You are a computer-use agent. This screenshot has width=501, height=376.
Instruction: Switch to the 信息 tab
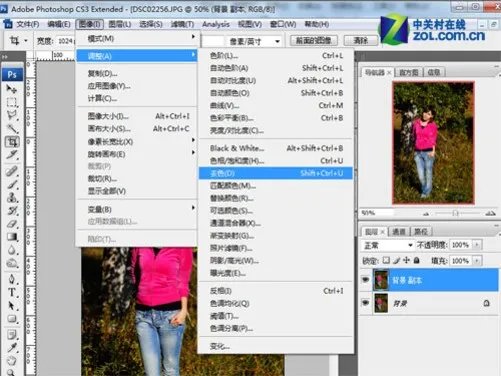433,72
